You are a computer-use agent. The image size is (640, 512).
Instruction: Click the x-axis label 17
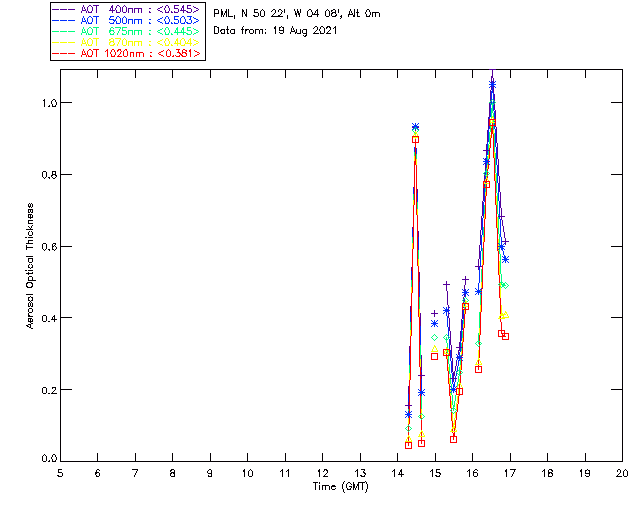[510, 473]
